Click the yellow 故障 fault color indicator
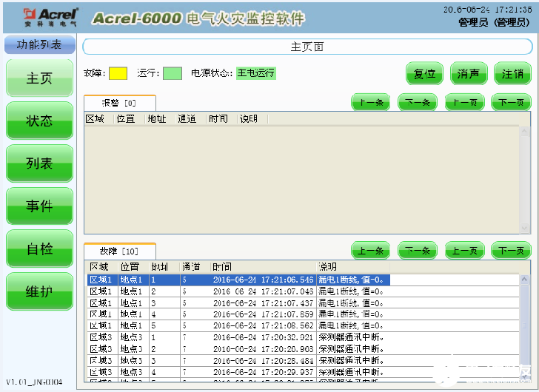 [x=118, y=73]
